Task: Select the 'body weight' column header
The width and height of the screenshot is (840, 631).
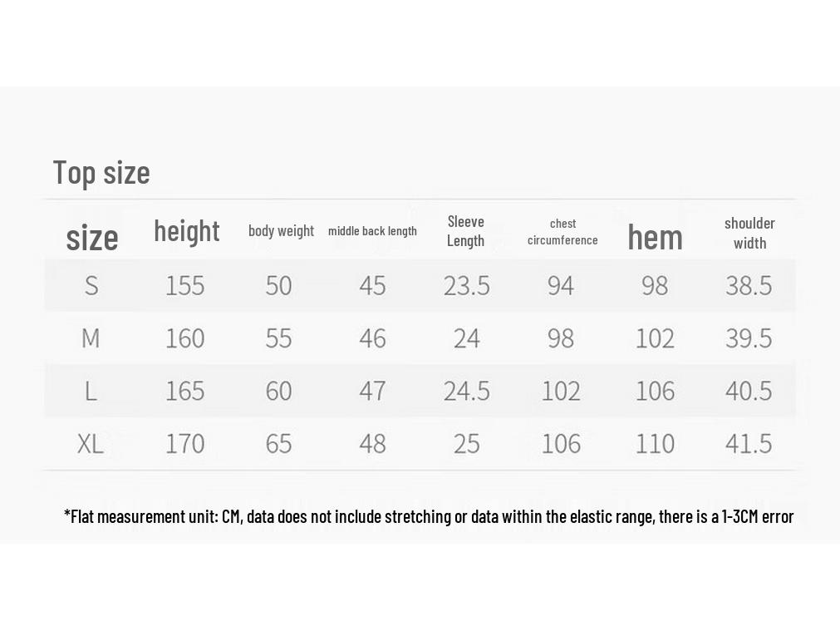Action: tap(281, 231)
